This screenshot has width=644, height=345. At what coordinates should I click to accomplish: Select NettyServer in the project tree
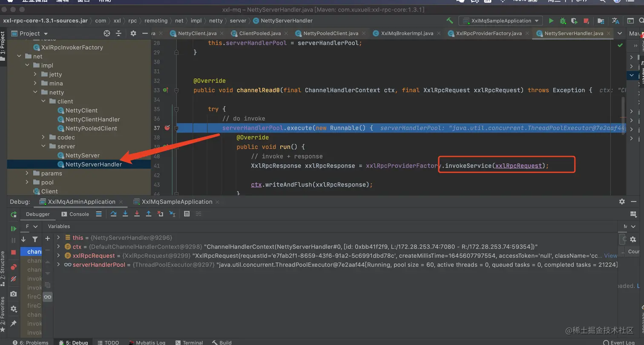coord(82,155)
